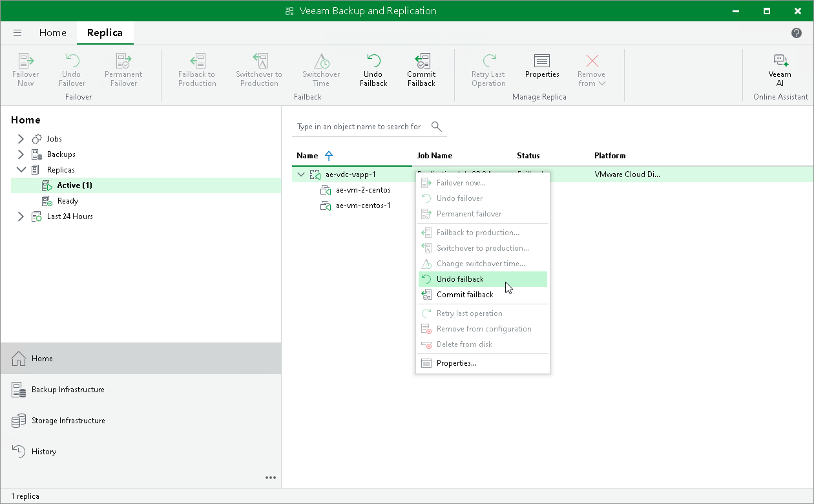The height and width of the screenshot is (504, 814).
Task: Open the Remove from dropdown arrow
Action: (x=603, y=83)
